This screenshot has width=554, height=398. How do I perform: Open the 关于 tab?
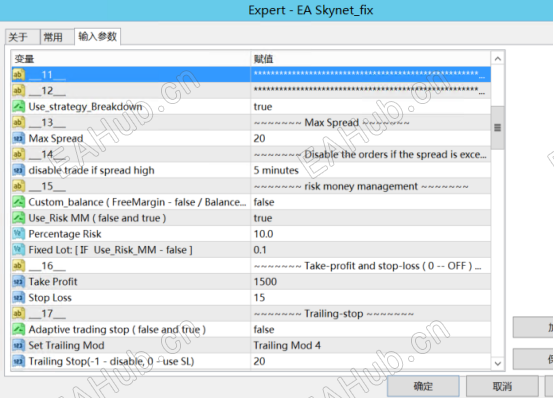pyautogui.click(x=22, y=37)
